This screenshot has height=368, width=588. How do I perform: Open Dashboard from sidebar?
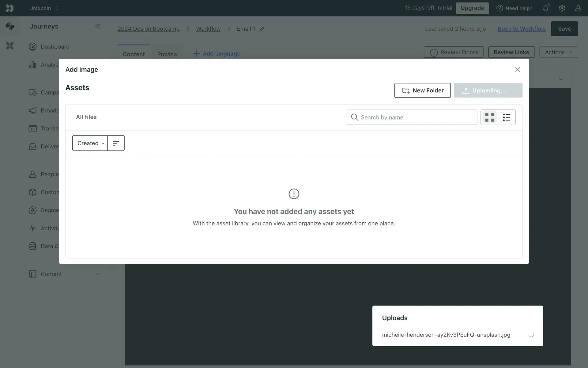coord(55,47)
